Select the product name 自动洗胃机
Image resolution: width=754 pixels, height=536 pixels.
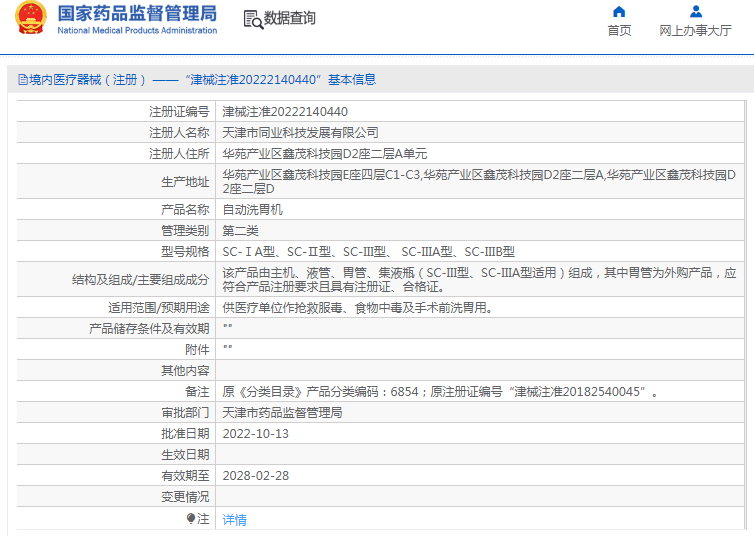tap(252, 210)
